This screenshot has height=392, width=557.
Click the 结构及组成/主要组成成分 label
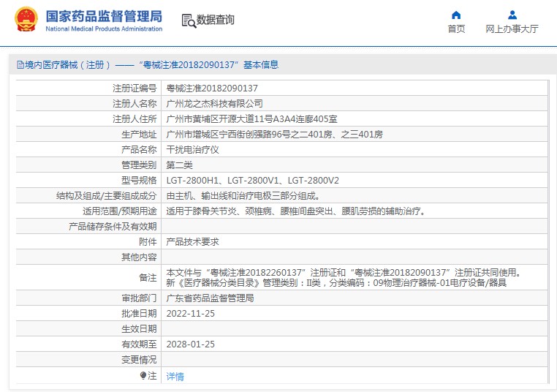(106, 195)
